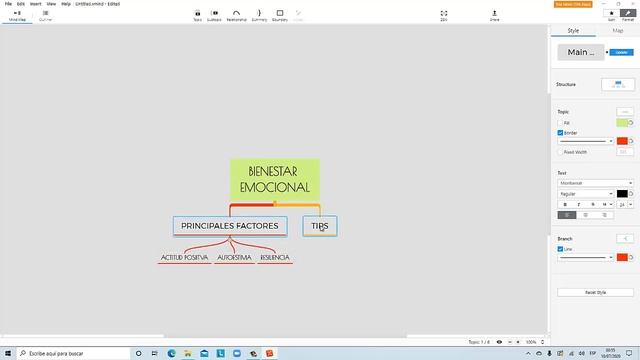Insert a Summary bracket
This screenshot has height=360, width=640.
pos(259,16)
